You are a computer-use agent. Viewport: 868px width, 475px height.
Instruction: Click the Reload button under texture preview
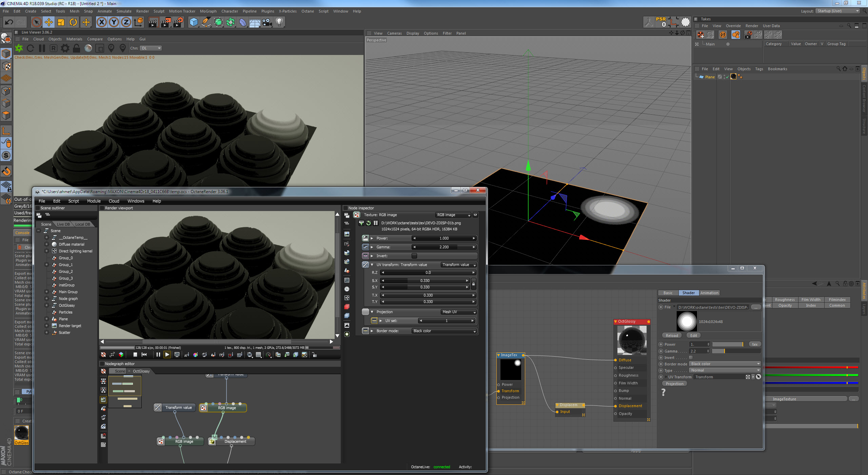[672, 336]
